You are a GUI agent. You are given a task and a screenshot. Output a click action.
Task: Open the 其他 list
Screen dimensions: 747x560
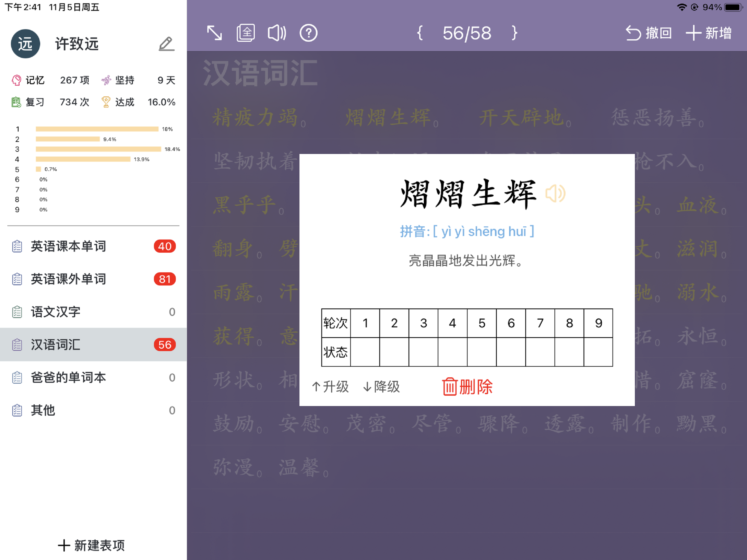(93, 410)
